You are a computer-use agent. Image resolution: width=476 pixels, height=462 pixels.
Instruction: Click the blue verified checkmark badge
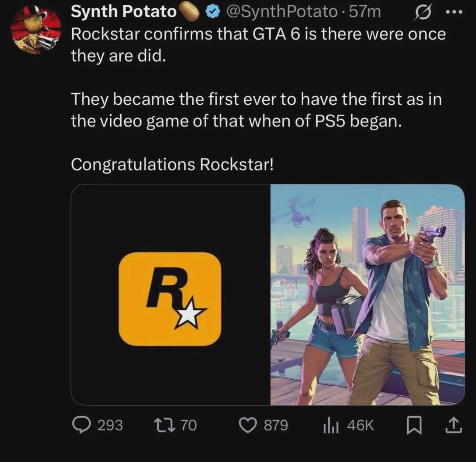212,12
